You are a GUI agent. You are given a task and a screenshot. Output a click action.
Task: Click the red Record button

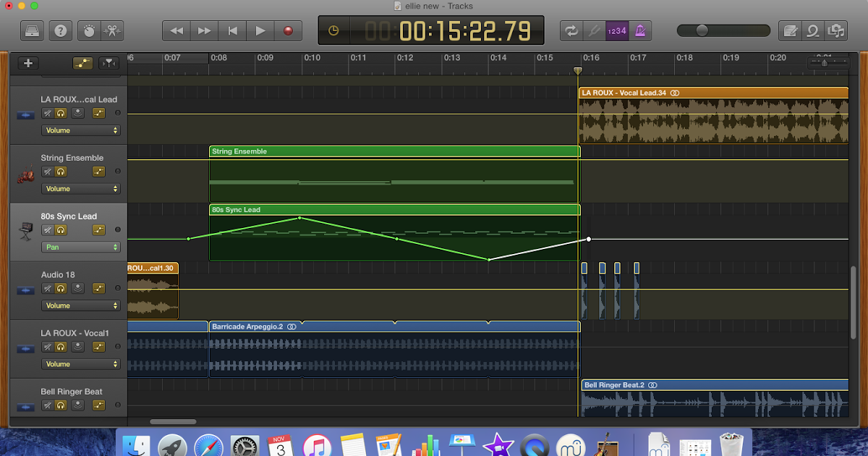(288, 30)
